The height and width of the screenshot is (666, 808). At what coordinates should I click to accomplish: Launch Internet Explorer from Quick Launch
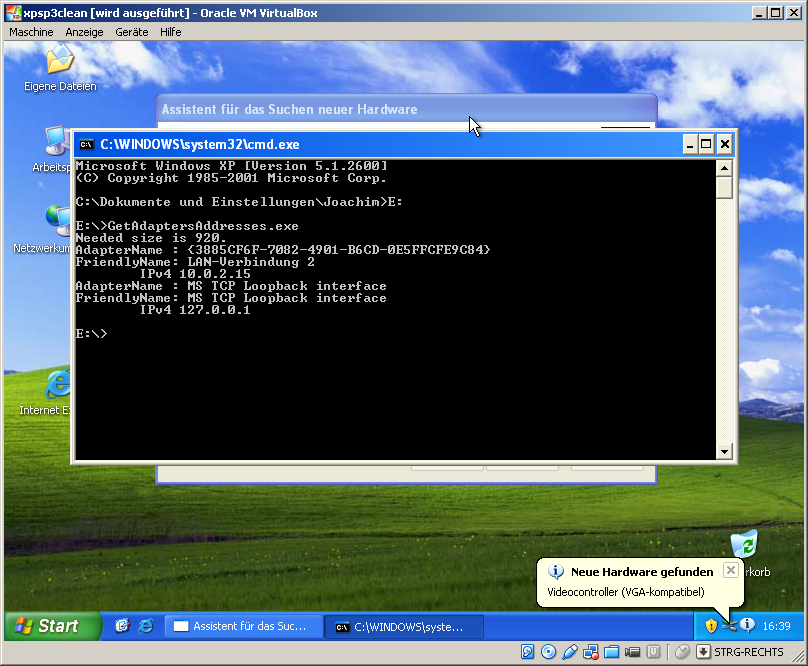coord(146,626)
